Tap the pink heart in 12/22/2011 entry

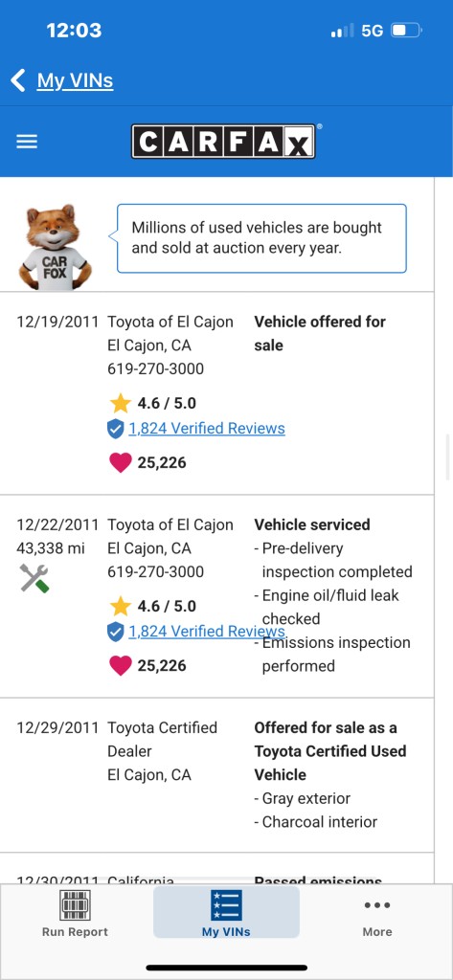[x=120, y=666]
